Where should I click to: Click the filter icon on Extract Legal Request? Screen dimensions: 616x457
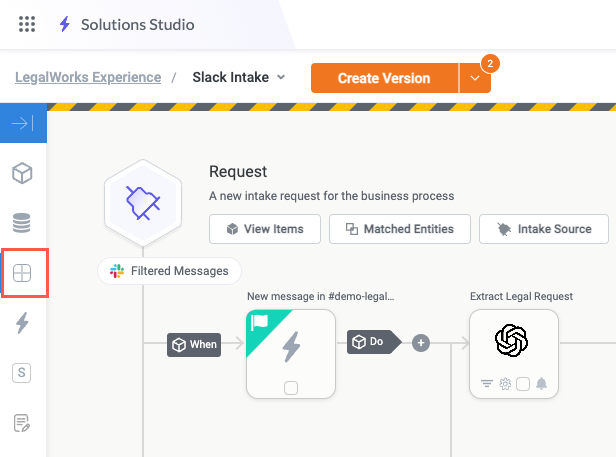pos(487,383)
